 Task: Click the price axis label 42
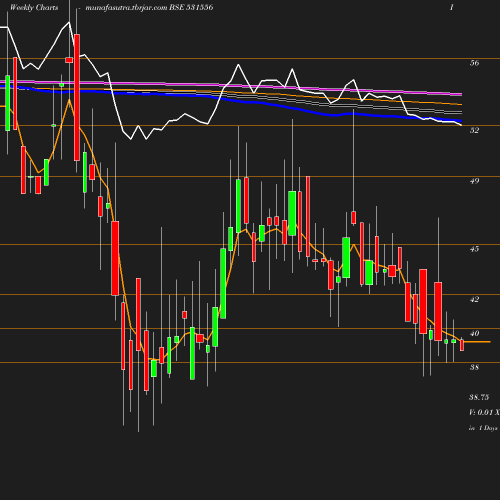(474, 299)
